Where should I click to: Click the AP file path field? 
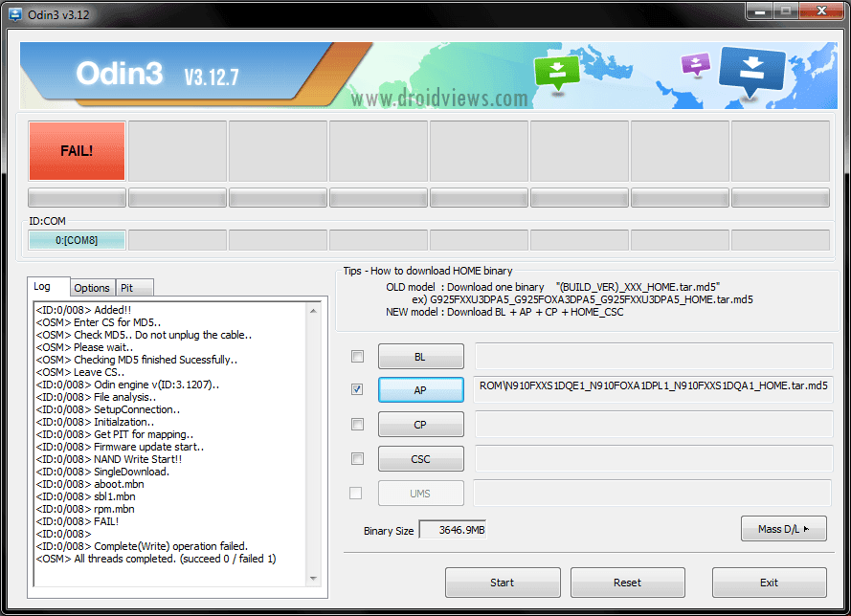coord(654,389)
